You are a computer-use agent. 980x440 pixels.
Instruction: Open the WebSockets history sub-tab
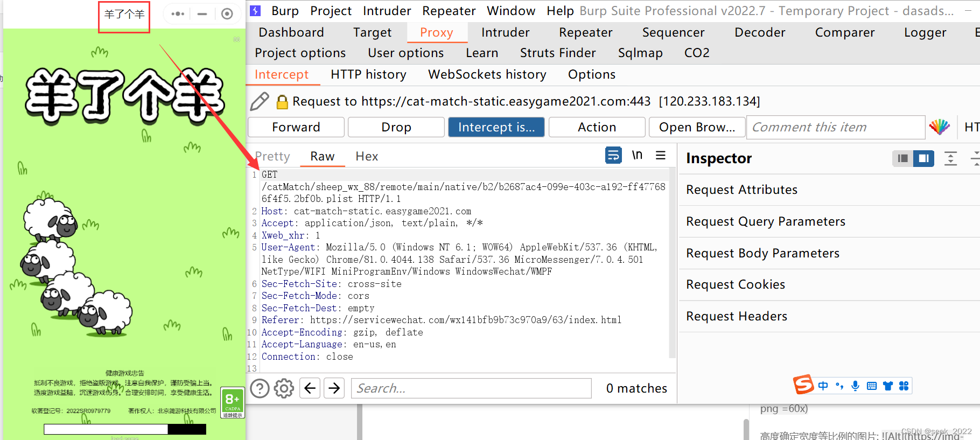coord(487,74)
